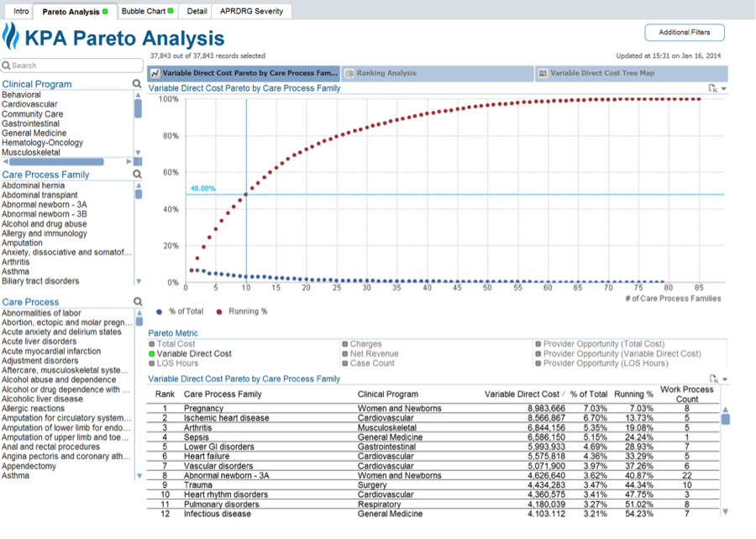The image size is (756, 539).
Task: Open search for Care Process Family list
Action: click(x=137, y=175)
